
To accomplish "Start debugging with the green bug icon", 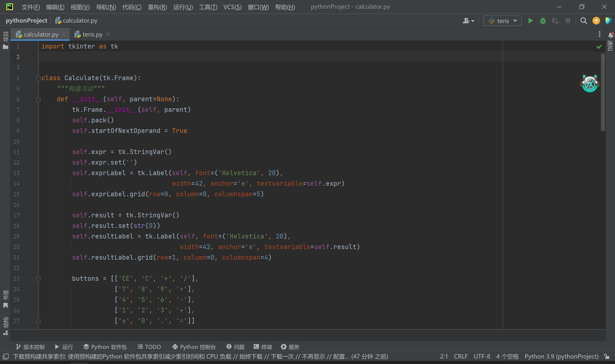I will 543,21.
